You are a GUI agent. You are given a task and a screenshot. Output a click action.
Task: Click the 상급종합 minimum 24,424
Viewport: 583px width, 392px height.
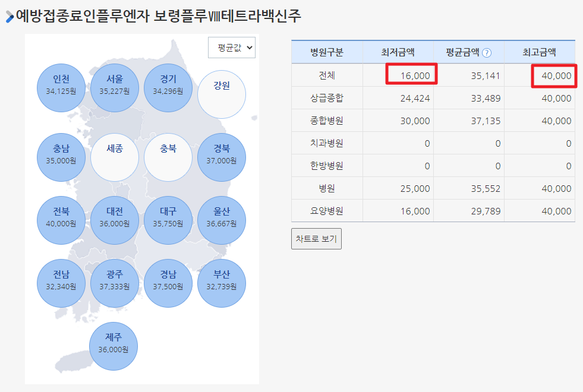point(415,99)
